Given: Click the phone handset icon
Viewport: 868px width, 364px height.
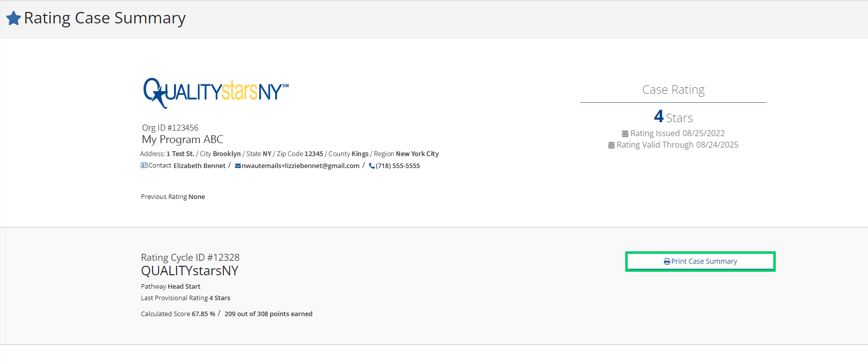Looking at the screenshot, I should [x=371, y=166].
